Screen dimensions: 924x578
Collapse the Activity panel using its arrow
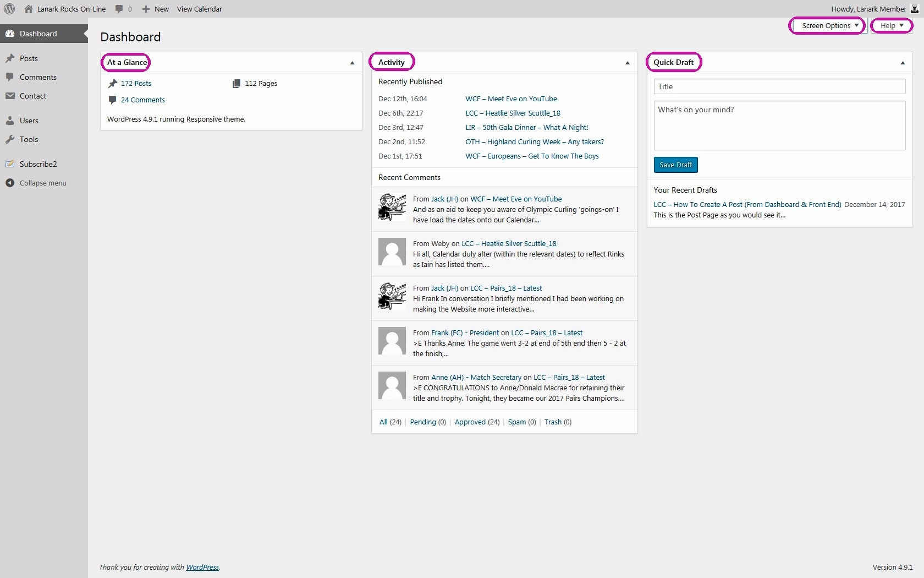pyautogui.click(x=627, y=63)
